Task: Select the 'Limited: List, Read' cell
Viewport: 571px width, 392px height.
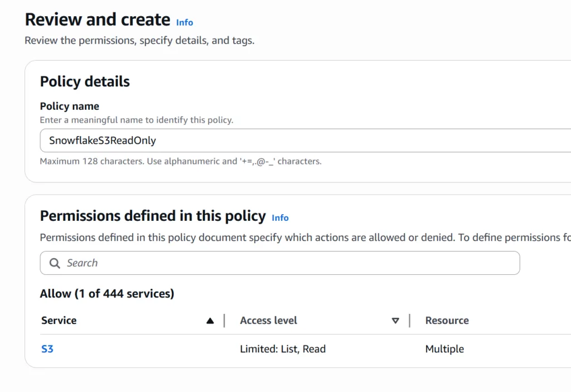Action: 283,349
